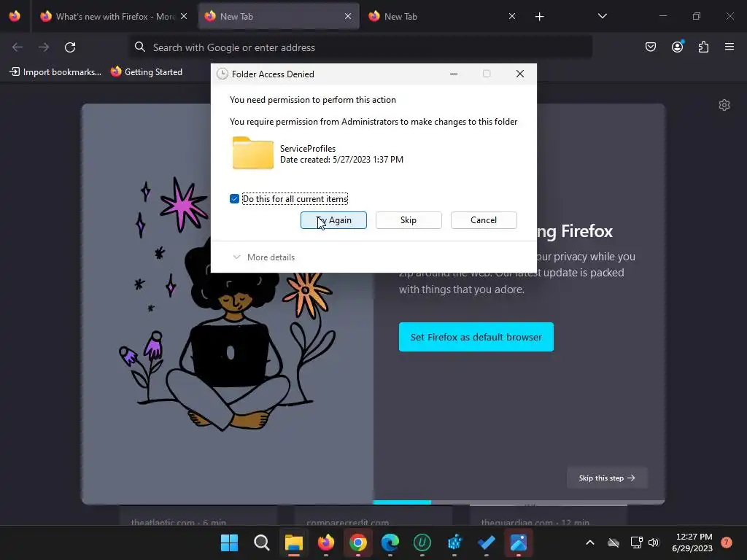Close the middle New Tab
This screenshot has height=560, width=747.
point(348,16)
